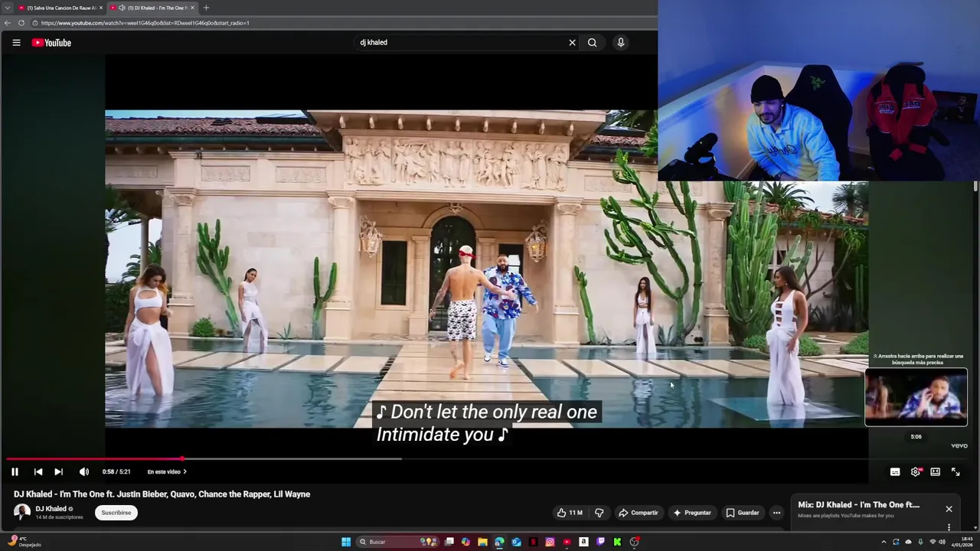Go back in browser history
This screenshot has width=980, height=551.
[x=8, y=23]
